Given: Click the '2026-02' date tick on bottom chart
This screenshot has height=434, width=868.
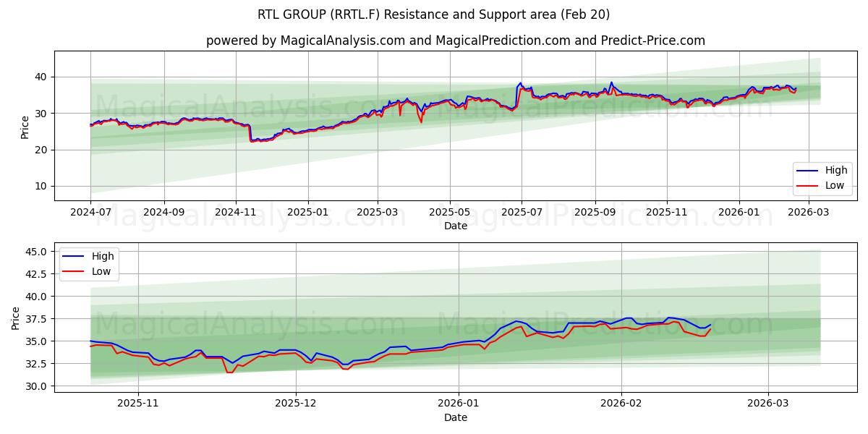Looking at the screenshot, I should coord(622,405).
